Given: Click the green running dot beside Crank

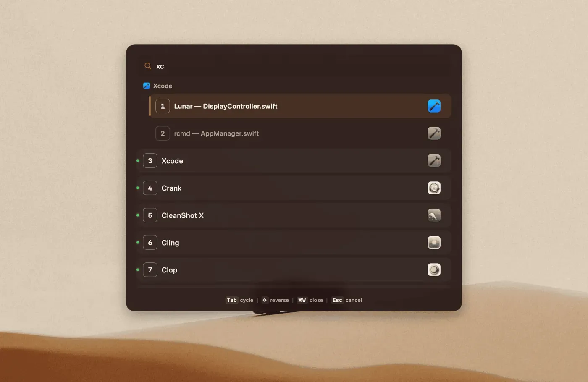Looking at the screenshot, I should point(138,188).
